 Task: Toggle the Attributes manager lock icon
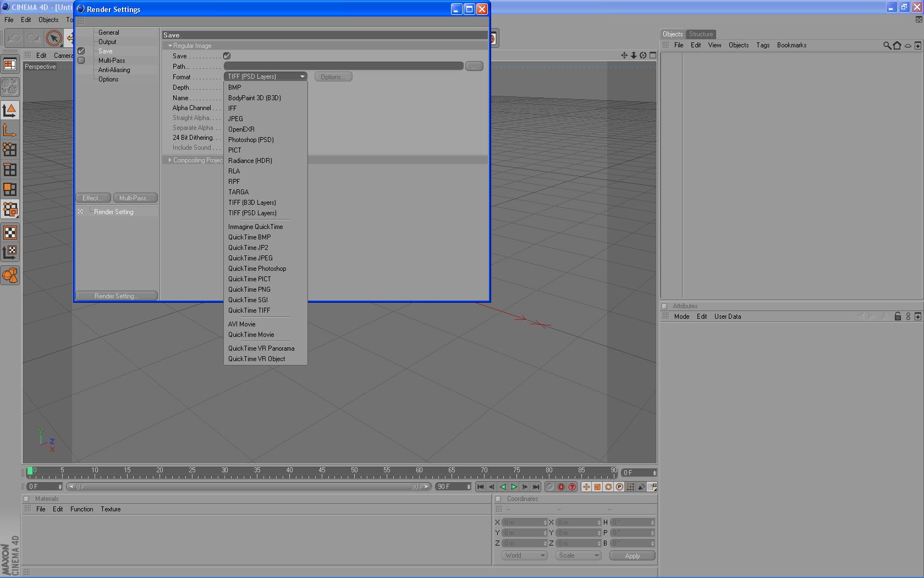click(x=898, y=317)
